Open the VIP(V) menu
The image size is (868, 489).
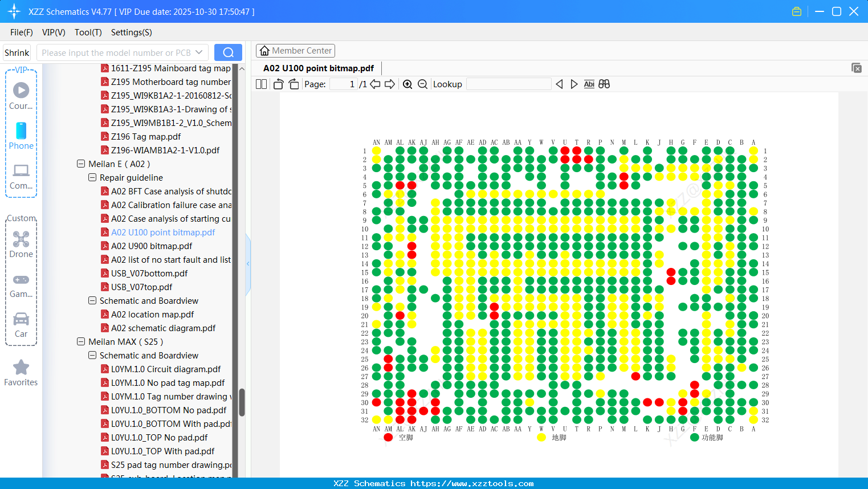[x=54, y=32]
